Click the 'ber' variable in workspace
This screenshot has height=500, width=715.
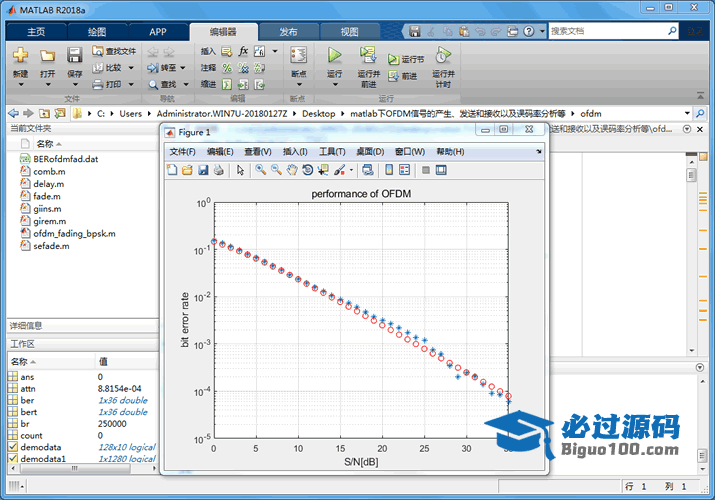(27, 400)
